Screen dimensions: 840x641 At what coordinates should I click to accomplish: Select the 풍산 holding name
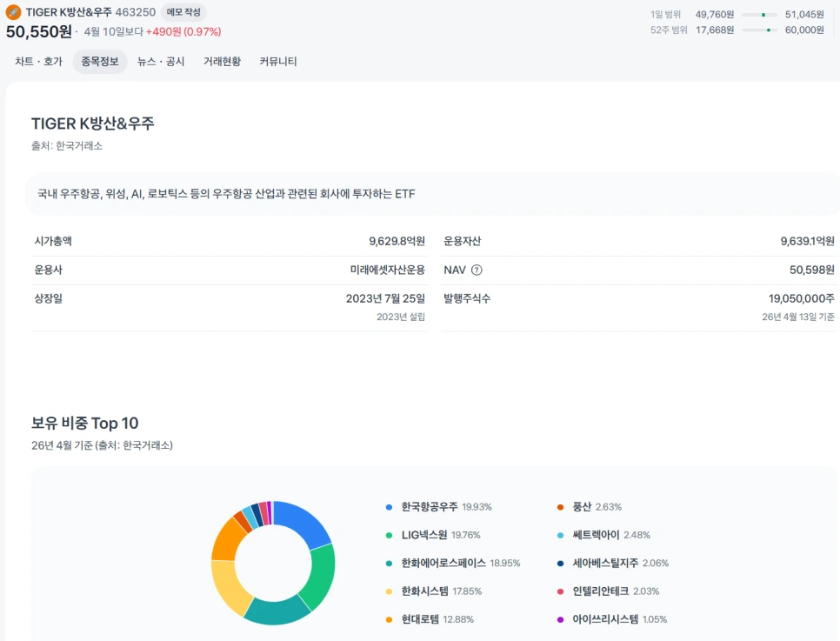click(x=582, y=506)
